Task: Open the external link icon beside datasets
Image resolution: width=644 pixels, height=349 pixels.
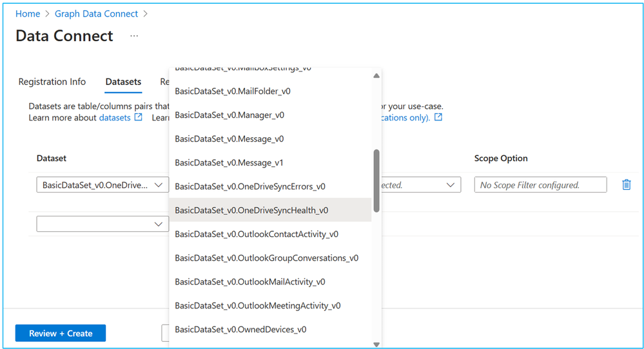Action: click(x=139, y=117)
